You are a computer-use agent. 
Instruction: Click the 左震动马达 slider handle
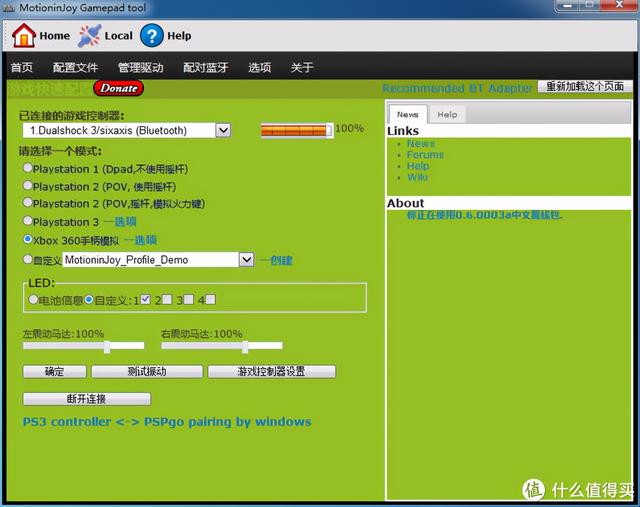click(107, 346)
